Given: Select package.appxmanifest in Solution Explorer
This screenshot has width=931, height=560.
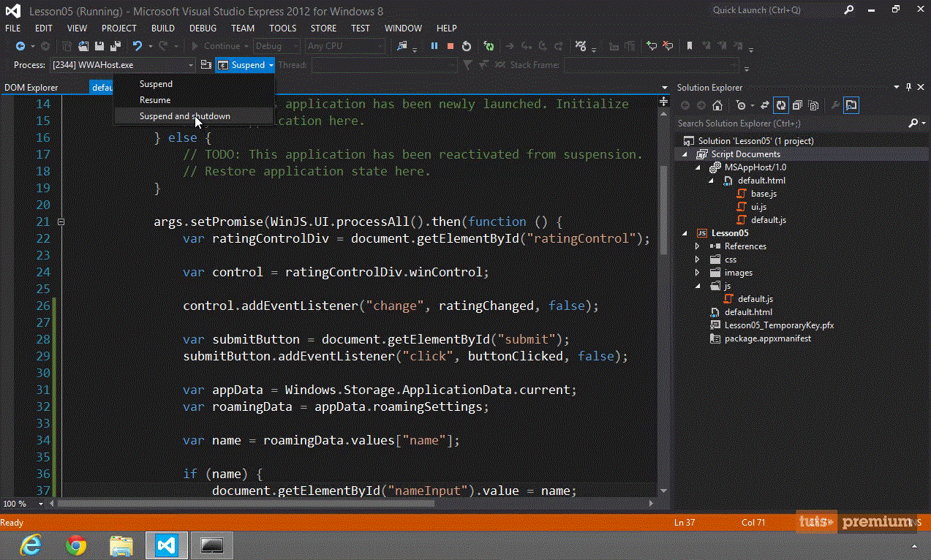Looking at the screenshot, I should pyautogui.click(x=767, y=338).
